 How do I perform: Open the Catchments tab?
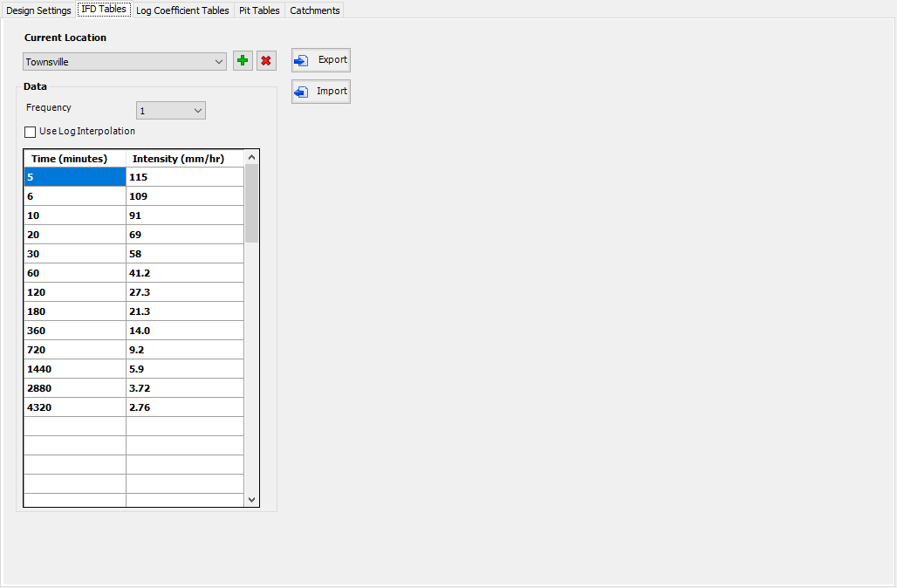pyautogui.click(x=314, y=10)
